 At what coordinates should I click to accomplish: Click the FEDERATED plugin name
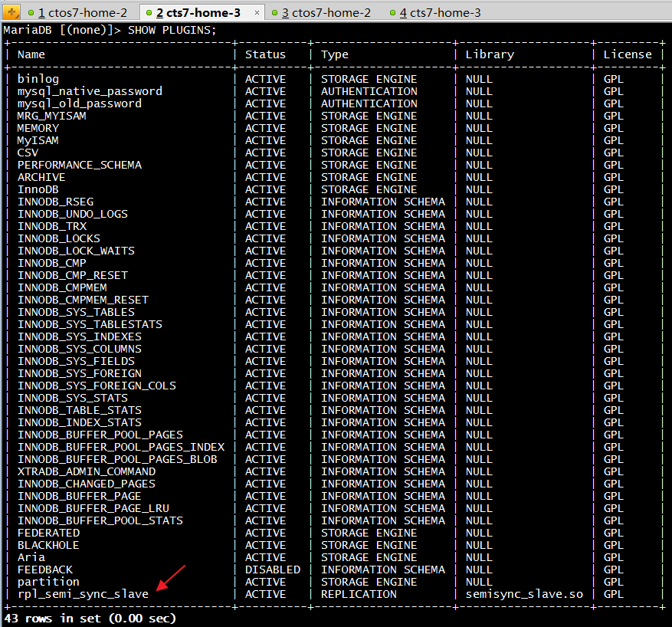tap(48, 533)
